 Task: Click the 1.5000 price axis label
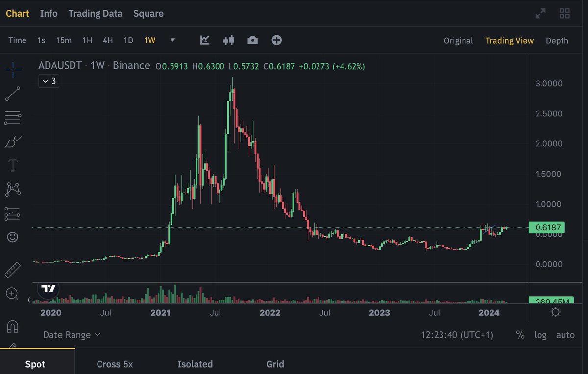549,174
